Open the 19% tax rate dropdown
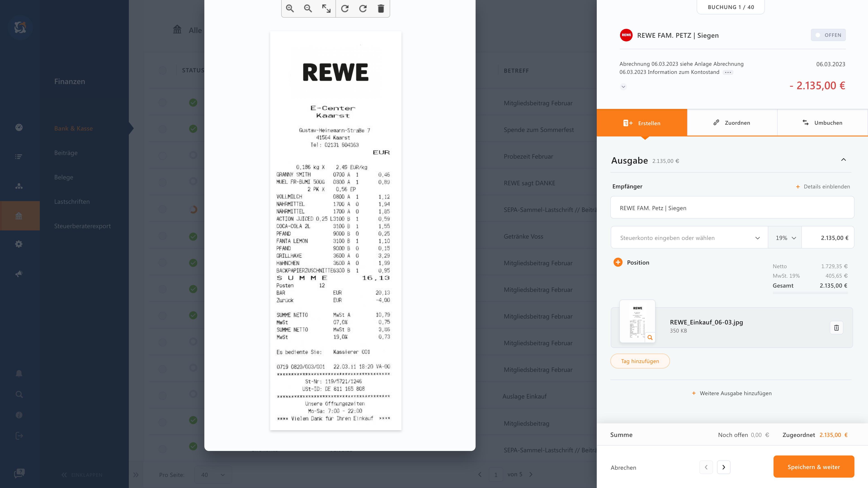Image resolution: width=868 pixels, height=488 pixels. (785, 238)
